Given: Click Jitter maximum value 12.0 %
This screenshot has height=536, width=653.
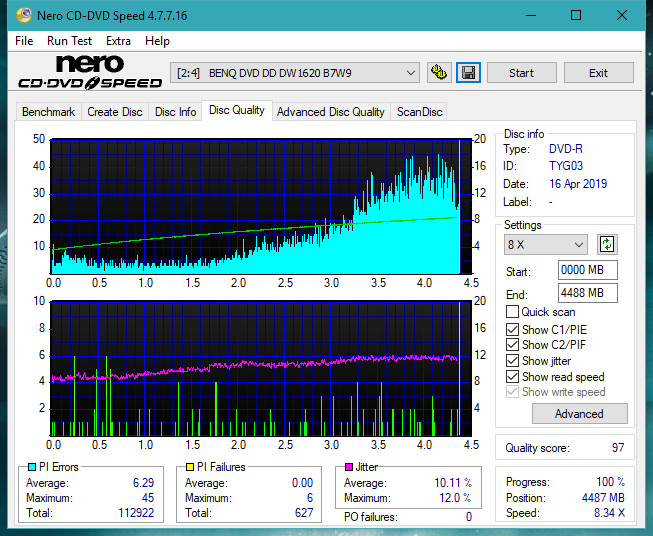Looking at the screenshot, I should pyautogui.click(x=456, y=498).
